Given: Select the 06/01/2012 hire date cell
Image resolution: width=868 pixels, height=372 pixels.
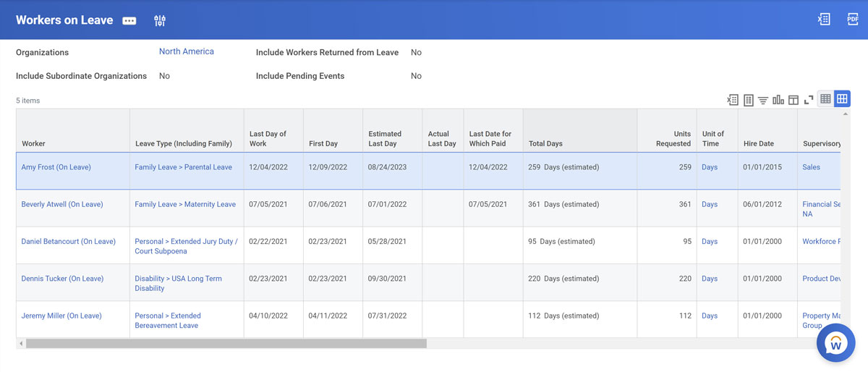Looking at the screenshot, I should tap(767, 208).
